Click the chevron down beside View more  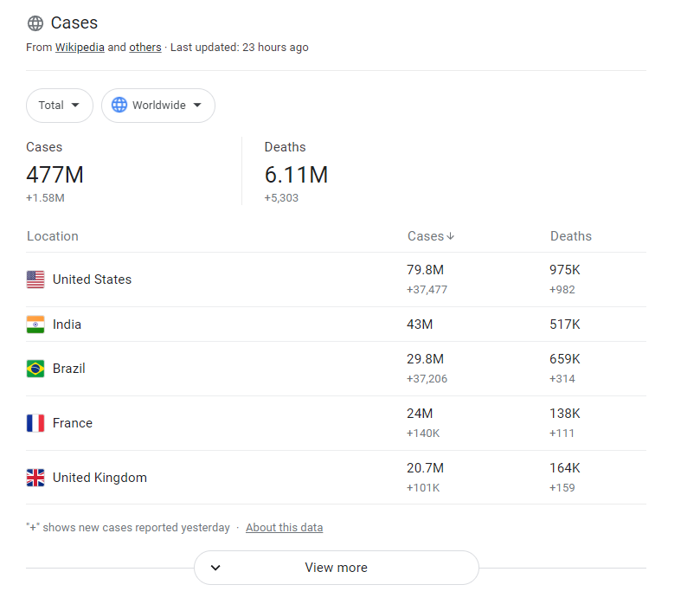click(x=216, y=568)
